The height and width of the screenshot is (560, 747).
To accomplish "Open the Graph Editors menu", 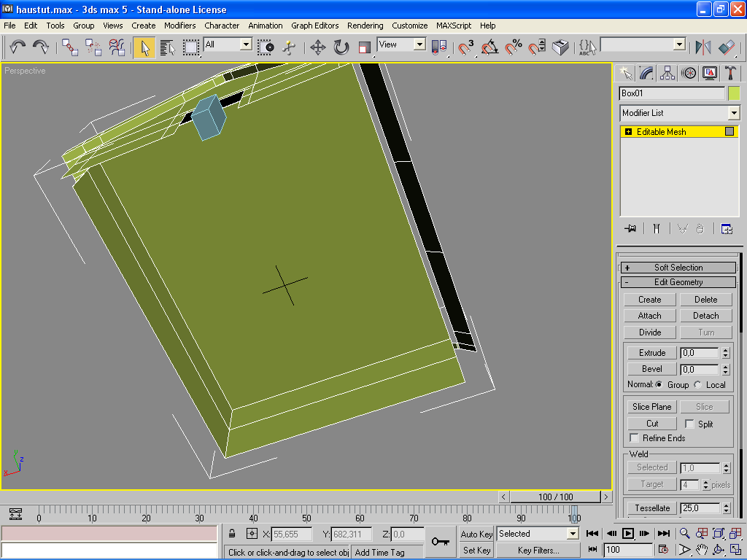I will click(x=314, y=26).
